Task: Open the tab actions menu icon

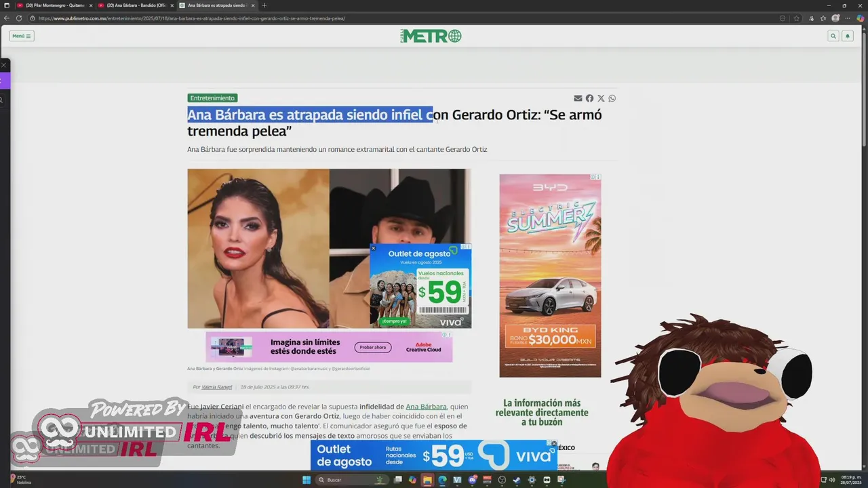Action: (x=7, y=5)
